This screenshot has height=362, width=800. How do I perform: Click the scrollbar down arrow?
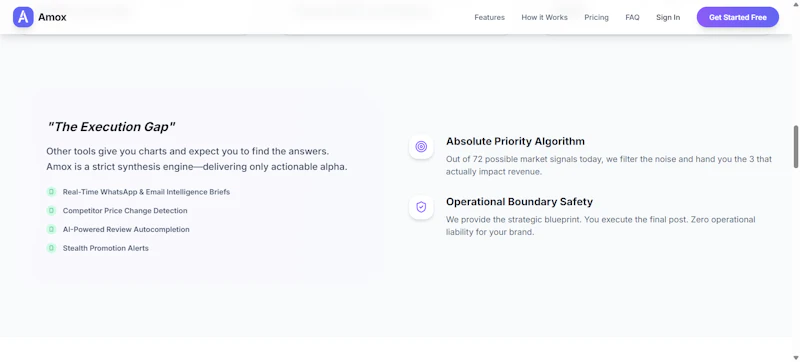click(x=796, y=358)
